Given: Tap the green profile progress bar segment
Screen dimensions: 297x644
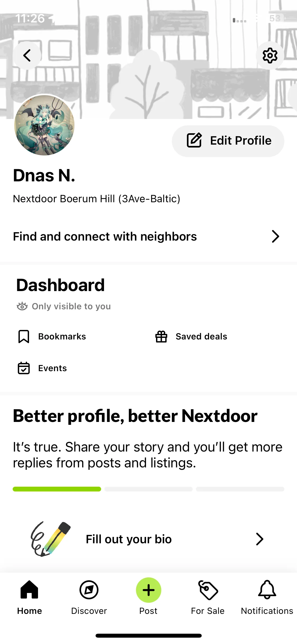Looking at the screenshot, I should coord(57,489).
